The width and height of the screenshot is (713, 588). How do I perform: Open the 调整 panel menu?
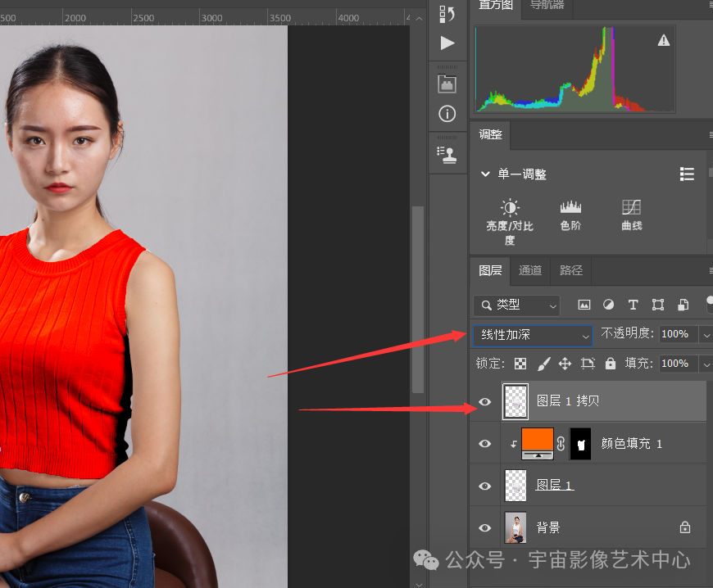coord(711,134)
